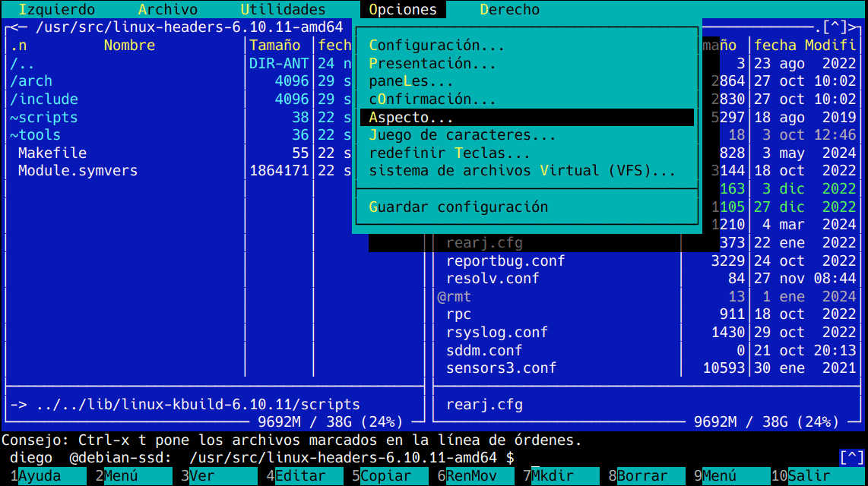
Task: Open the Izquierdo menu
Action: point(56,9)
